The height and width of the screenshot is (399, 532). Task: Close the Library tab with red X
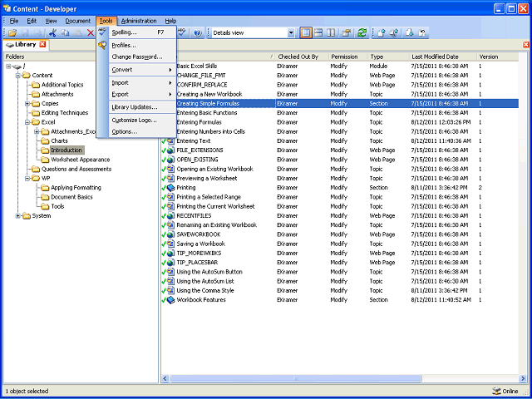point(42,44)
